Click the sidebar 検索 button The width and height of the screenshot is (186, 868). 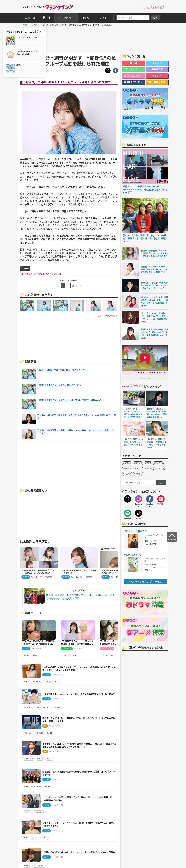[161, 482]
